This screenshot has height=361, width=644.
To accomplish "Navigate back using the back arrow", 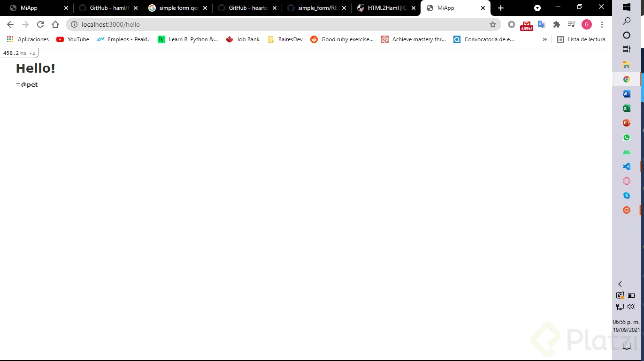I will tap(10, 24).
